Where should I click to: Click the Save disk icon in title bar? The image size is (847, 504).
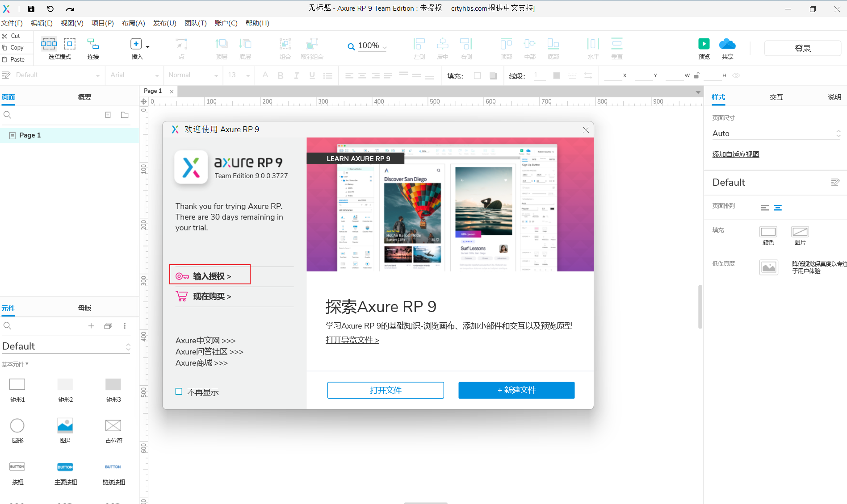[x=31, y=8]
